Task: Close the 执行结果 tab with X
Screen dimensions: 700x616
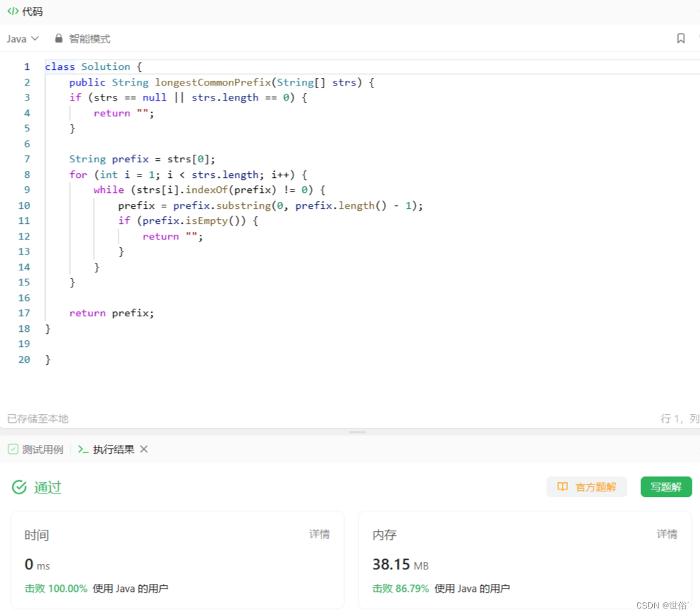Action: (144, 449)
